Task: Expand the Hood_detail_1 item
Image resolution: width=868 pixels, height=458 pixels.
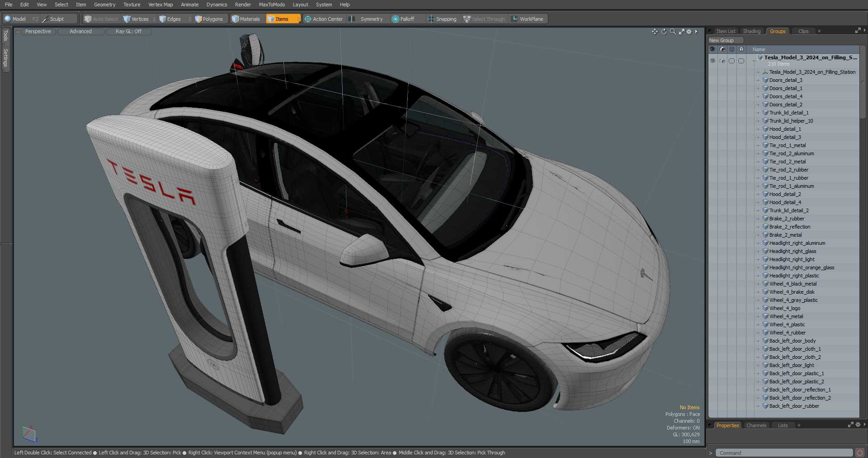Action: click(759, 129)
